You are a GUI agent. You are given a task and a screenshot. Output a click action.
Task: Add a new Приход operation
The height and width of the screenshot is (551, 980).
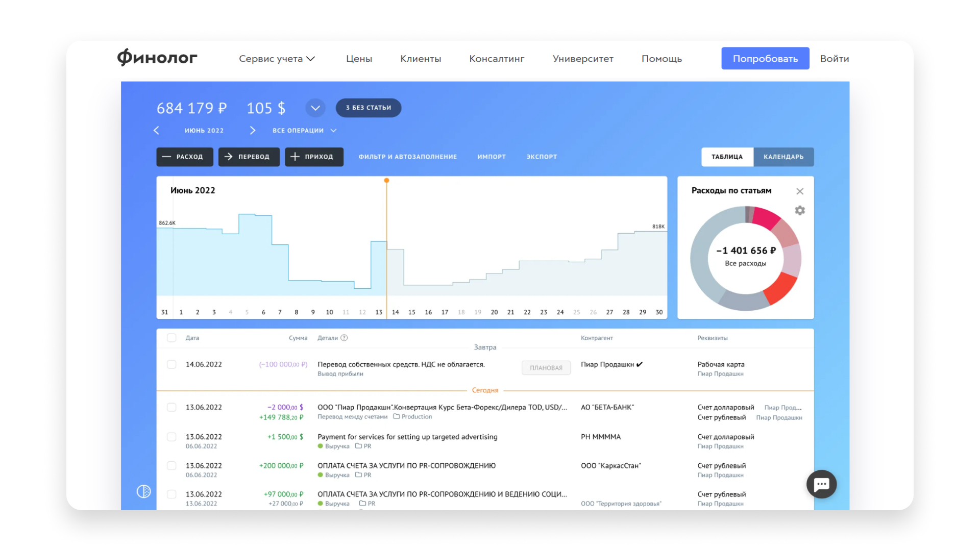314,157
